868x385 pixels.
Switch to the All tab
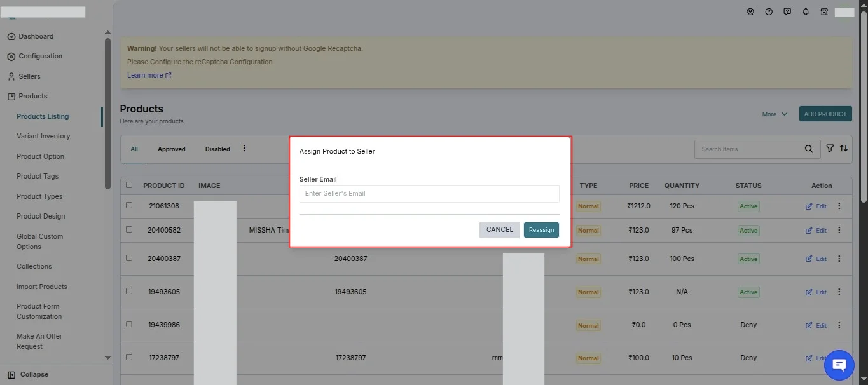[134, 149]
